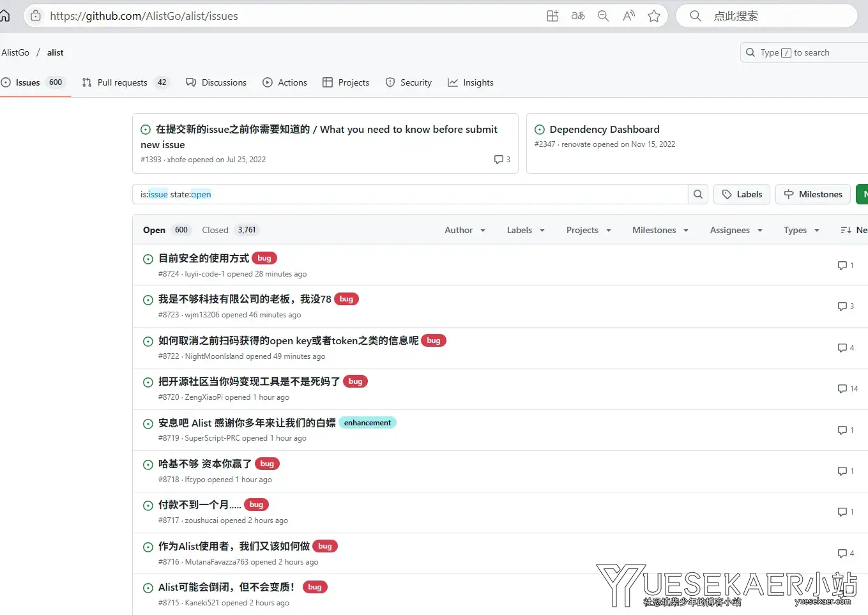Click open-issue icon beside 哈基不够 资本你赢了

tap(148, 464)
